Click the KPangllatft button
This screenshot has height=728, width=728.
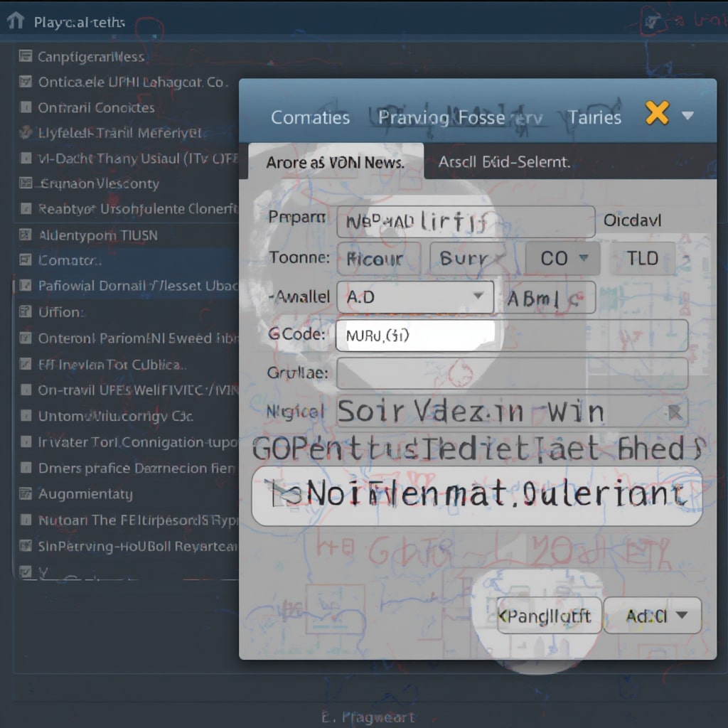coord(548,616)
